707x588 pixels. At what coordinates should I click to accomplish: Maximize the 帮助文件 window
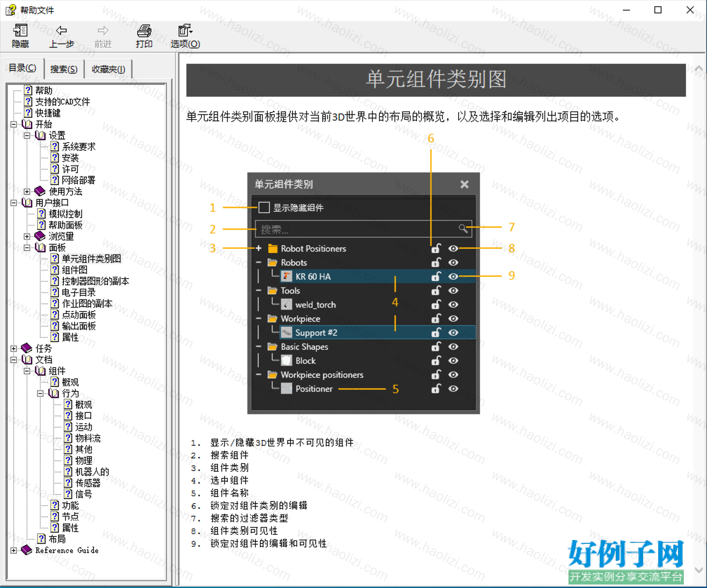click(x=658, y=10)
